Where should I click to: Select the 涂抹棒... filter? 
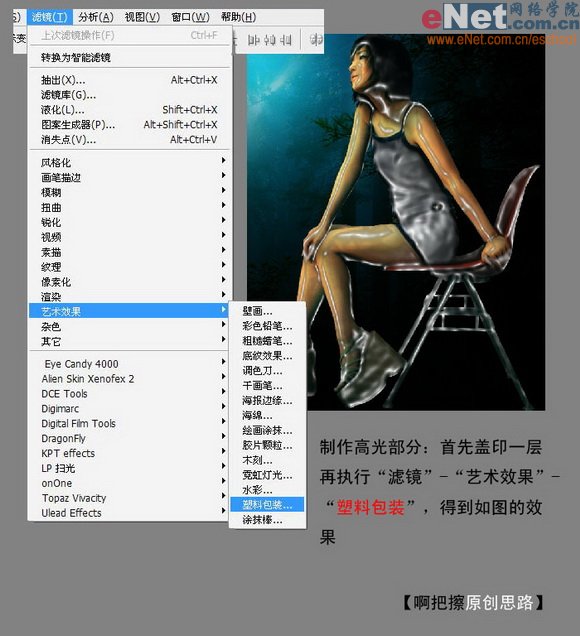pyautogui.click(x=267, y=520)
